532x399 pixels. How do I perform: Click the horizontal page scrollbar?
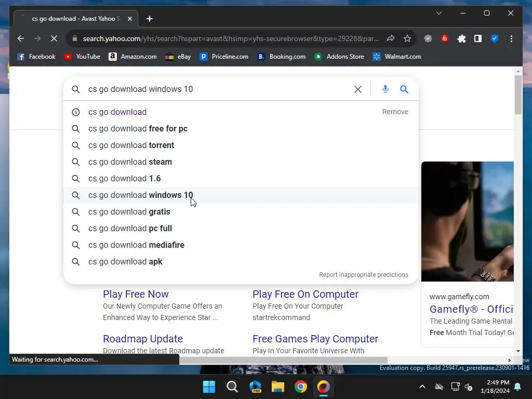(x=283, y=360)
